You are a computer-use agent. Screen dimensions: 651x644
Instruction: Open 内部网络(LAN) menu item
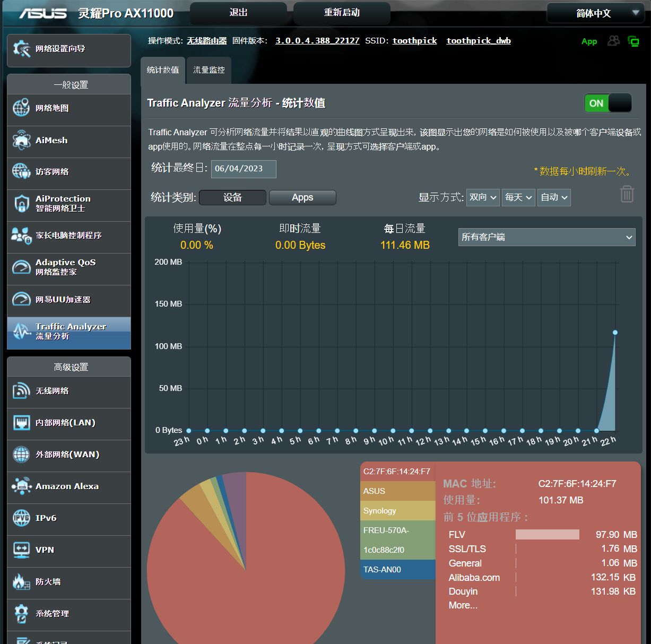pyautogui.click(x=69, y=423)
